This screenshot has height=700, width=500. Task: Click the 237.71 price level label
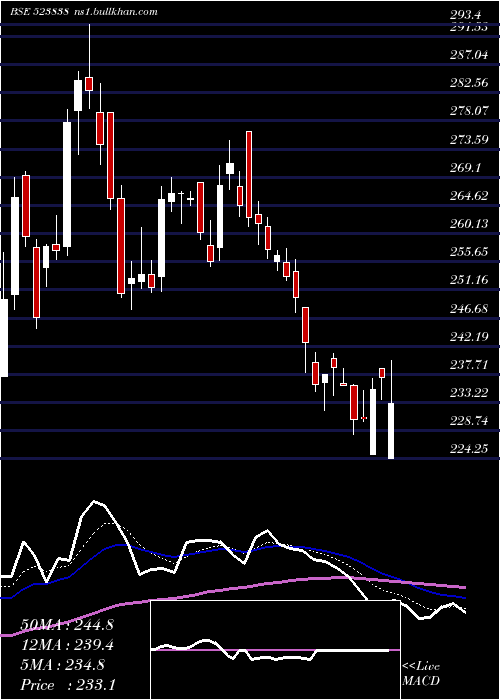[x=469, y=365]
